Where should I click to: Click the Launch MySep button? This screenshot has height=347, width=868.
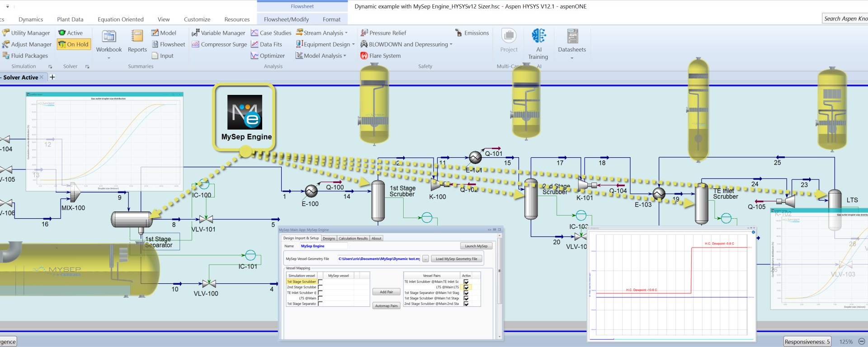coord(476,246)
